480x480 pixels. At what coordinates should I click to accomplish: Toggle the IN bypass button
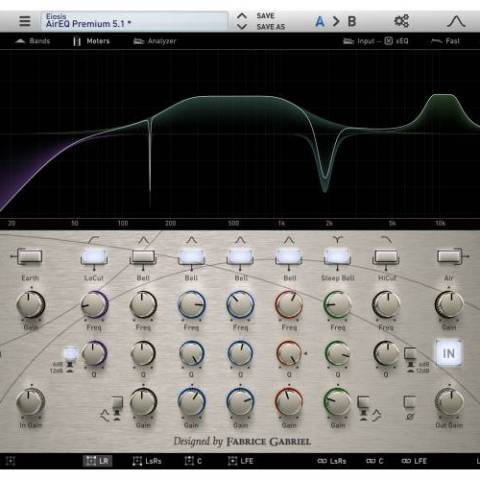(x=449, y=353)
